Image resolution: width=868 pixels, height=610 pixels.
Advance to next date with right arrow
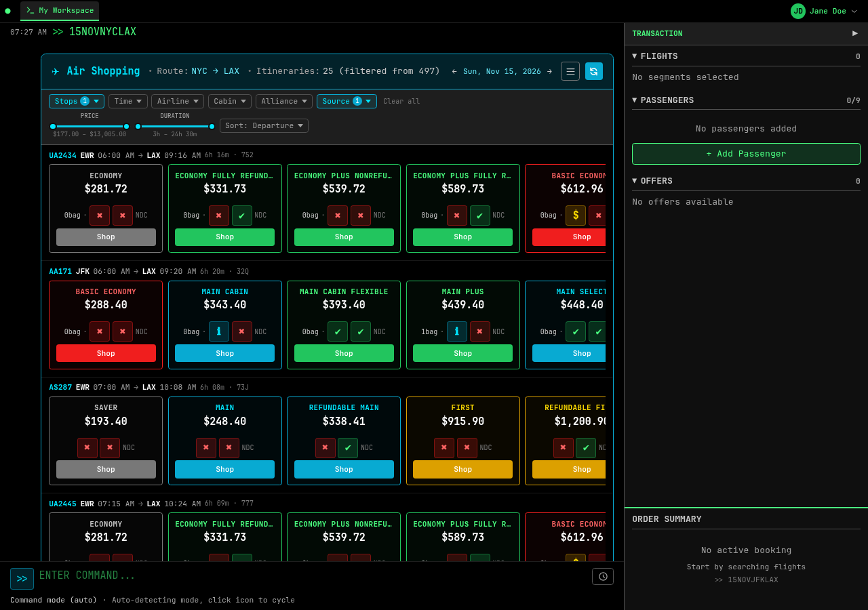(x=549, y=71)
